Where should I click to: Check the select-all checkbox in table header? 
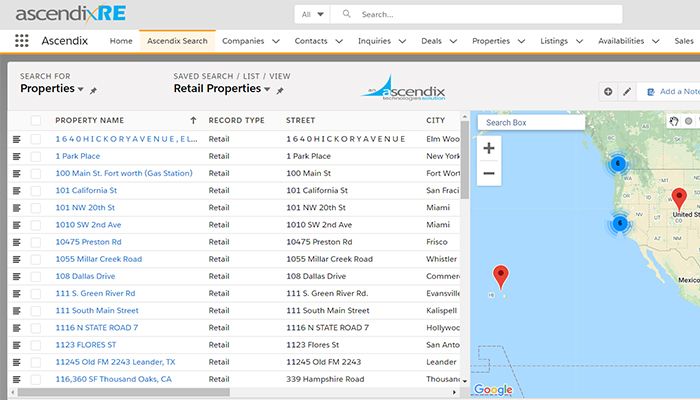tap(36, 121)
